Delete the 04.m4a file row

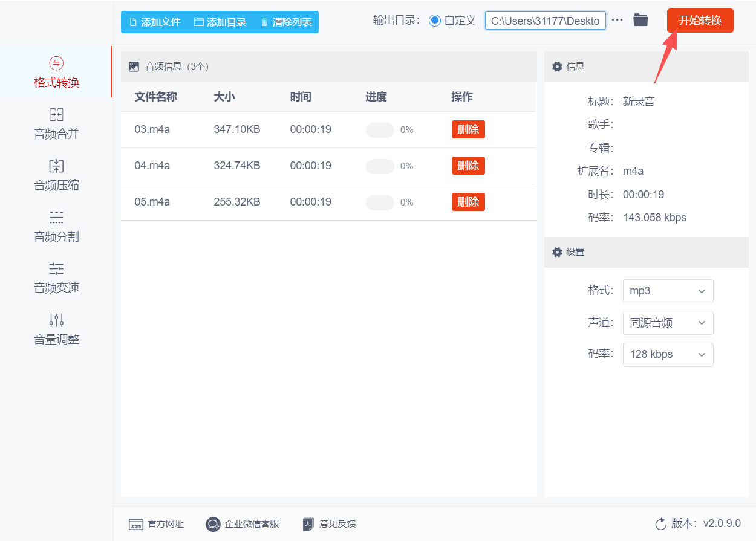468,166
